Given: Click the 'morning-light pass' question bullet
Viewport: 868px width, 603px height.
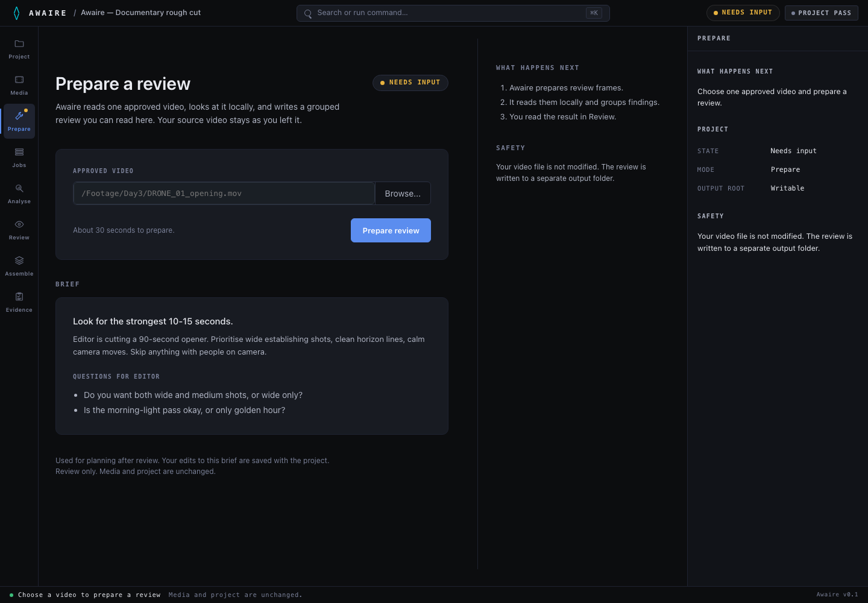Looking at the screenshot, I should point(184,410).
